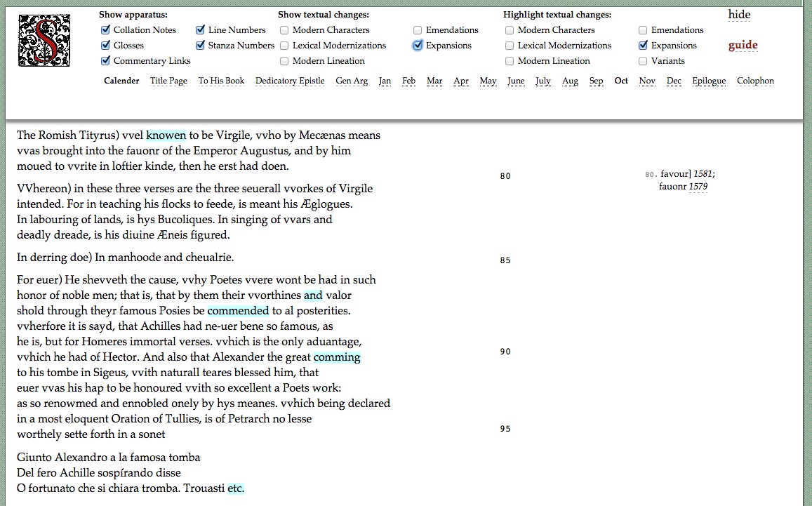Jump to the Epilogue section
Viewport: 812px width, 506px height.
pyautogui.click(x=709, y=81)
